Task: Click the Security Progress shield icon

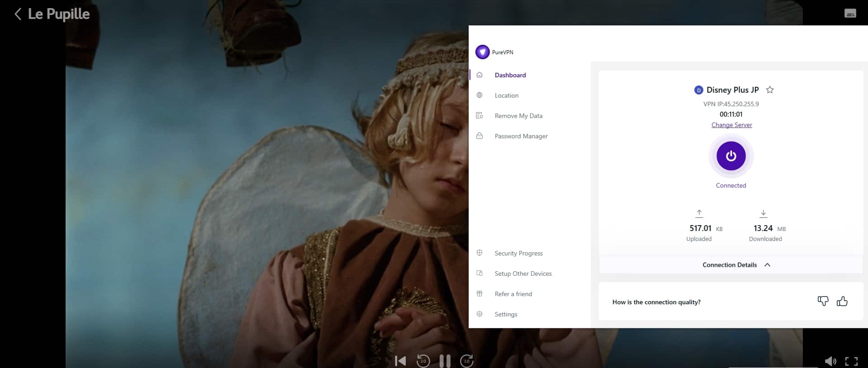Action: coord(479,253)
